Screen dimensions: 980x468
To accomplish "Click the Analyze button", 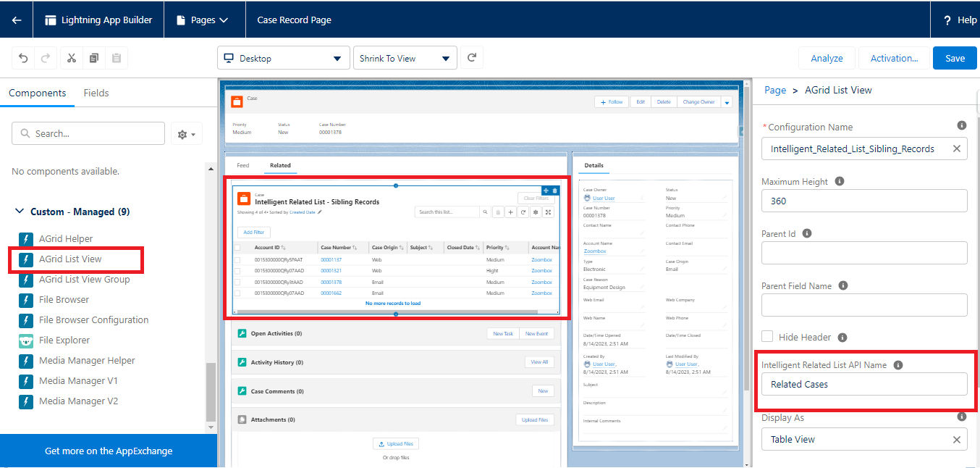I will (827, 58).
